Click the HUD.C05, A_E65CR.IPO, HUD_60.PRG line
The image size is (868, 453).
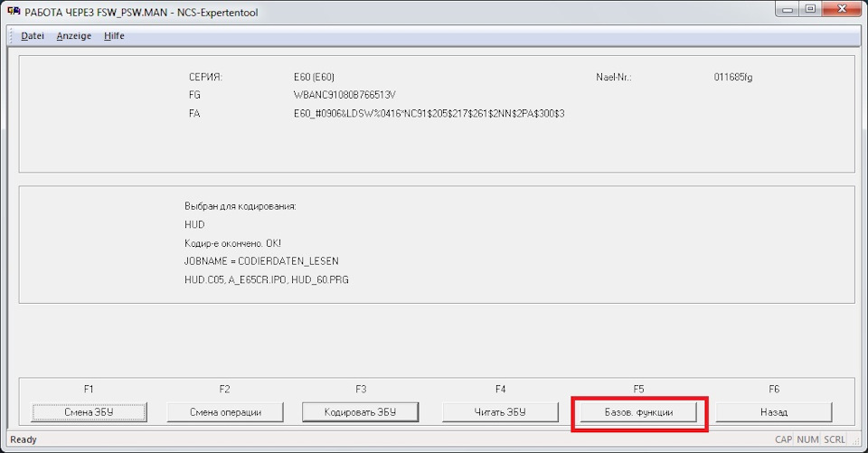tap(266, 279)
